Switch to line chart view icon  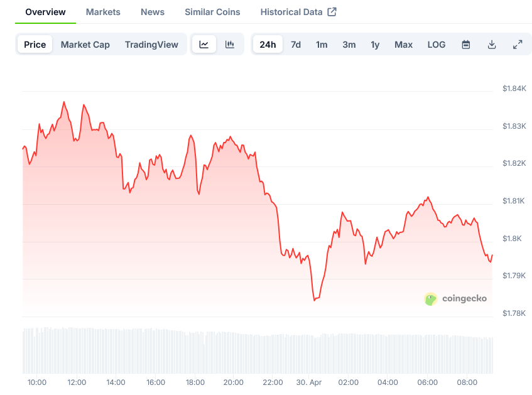[204, 45]
